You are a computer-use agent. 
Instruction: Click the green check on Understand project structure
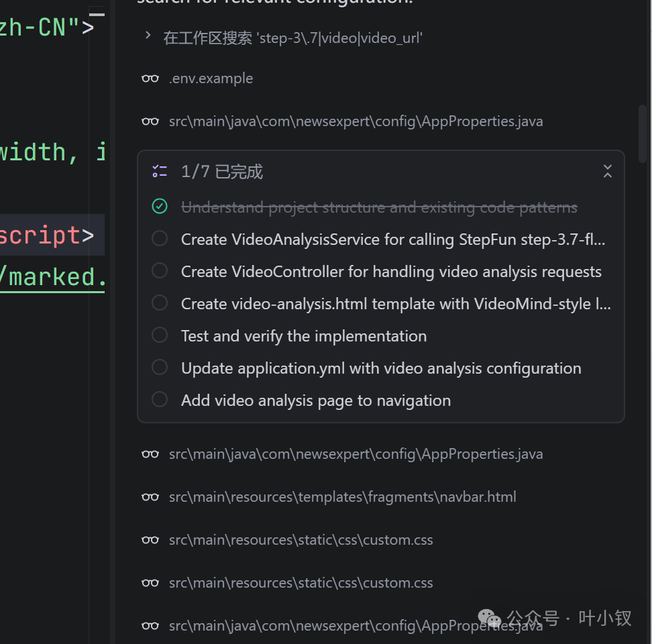point(160,206)
